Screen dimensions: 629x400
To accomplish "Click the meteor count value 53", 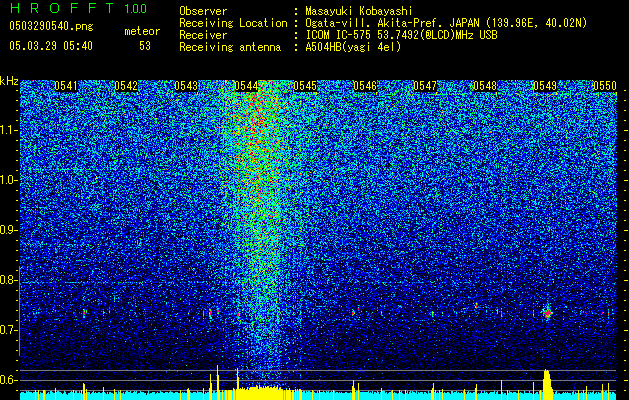I will [145, 46].
